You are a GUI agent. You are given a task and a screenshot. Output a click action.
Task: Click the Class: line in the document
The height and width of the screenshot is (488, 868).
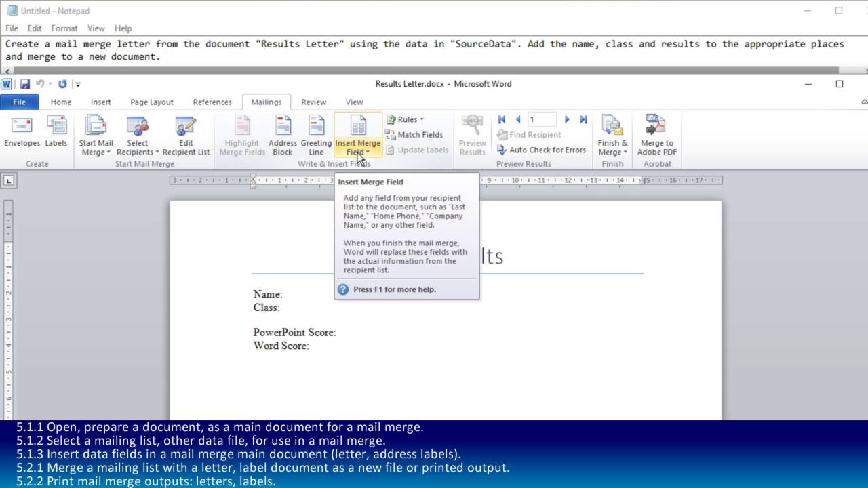tap(267, 307)
